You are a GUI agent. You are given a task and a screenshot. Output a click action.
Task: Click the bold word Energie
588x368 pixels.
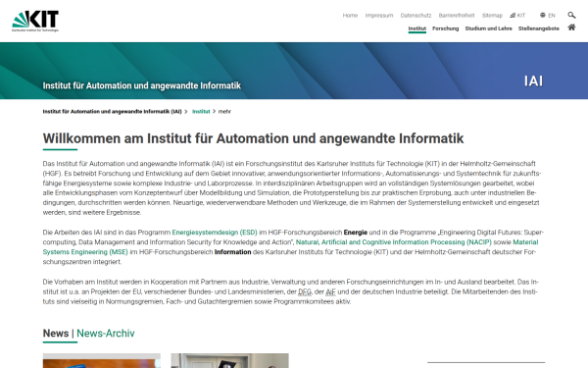[x=356, y=233]
